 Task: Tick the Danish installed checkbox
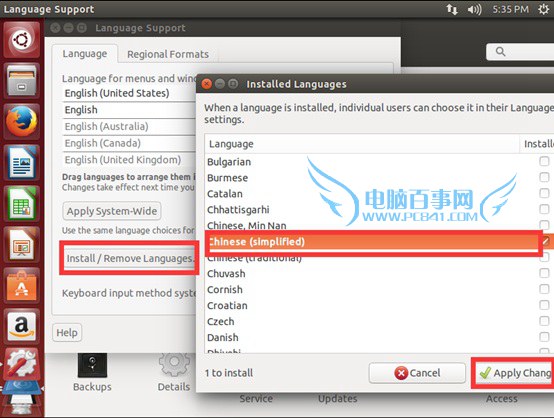pyautogui.click(x=544, y=337)
